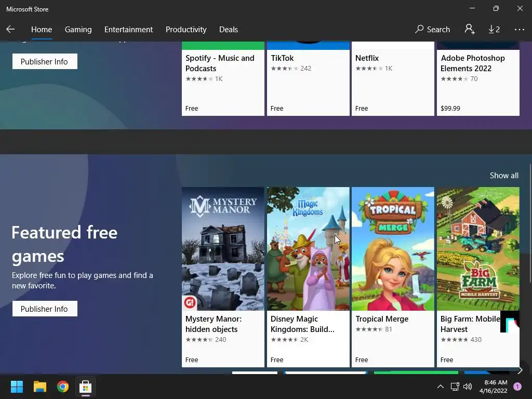
Task: Open the Big Farm Mobile Harvest thumbnail
Action: click(478, 249)
